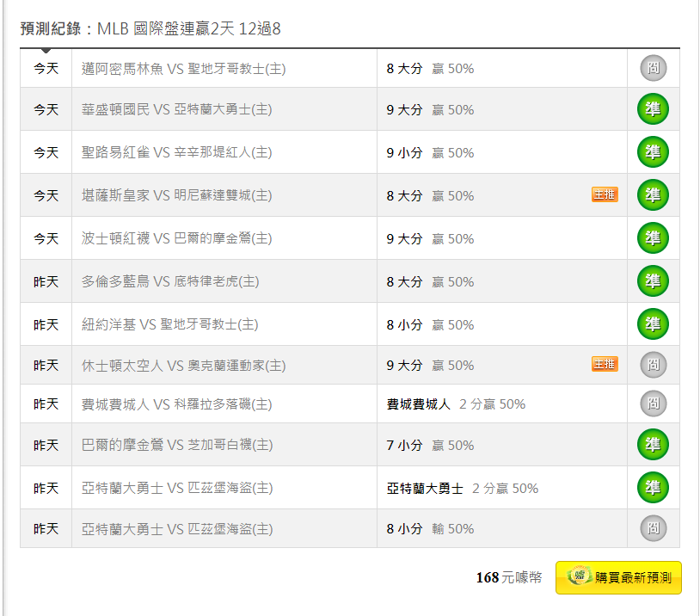Click 今天 date cell in 邁阿密馬林魚 row
The image size is (700, 616).
click(x=46, y=68)
